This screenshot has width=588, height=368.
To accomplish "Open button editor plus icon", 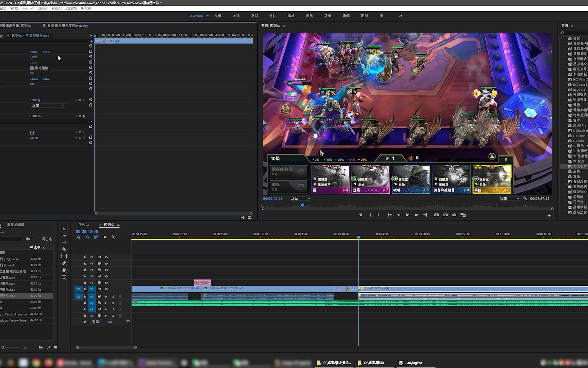I will coord(549,215).
